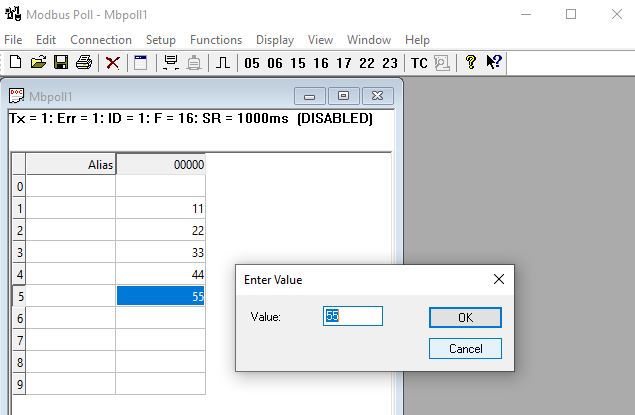The height and width of the screenshot is (415, 635).
Task: Maximize the Mbpoll1 child window
Action: [343, 96]
